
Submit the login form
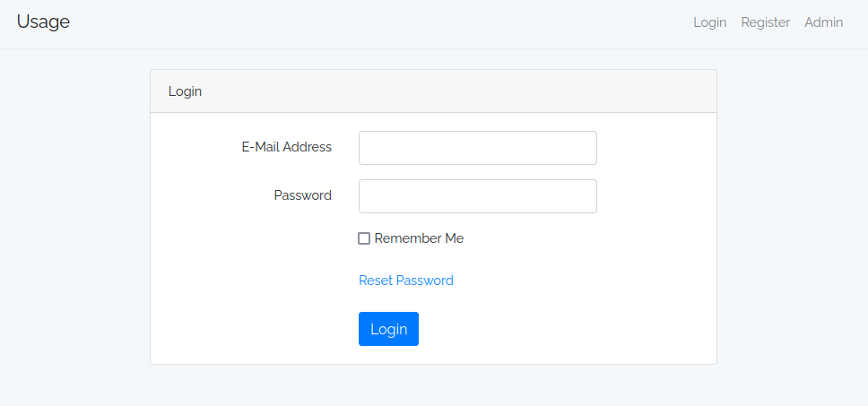click(x=388, y=329)
